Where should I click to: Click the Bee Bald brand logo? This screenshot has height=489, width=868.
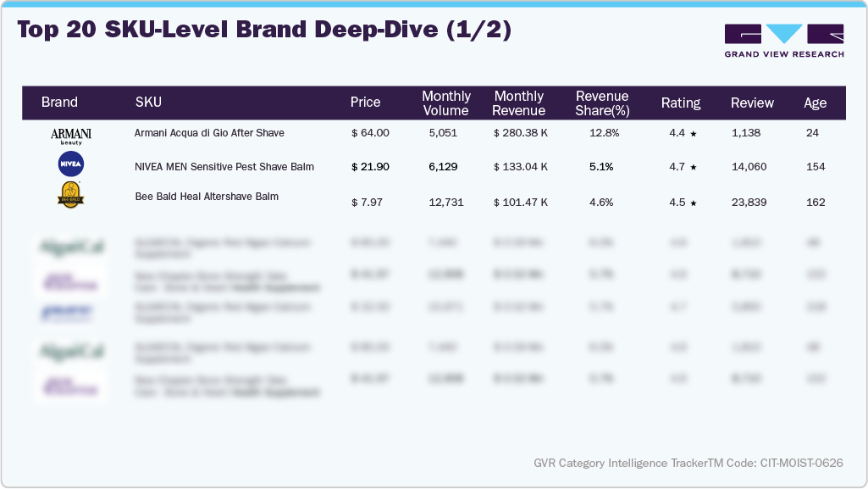point(71,194)
